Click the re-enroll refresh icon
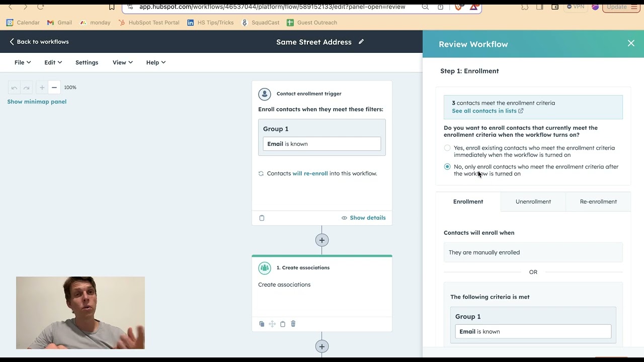644x362 pixels. point(261,173)
